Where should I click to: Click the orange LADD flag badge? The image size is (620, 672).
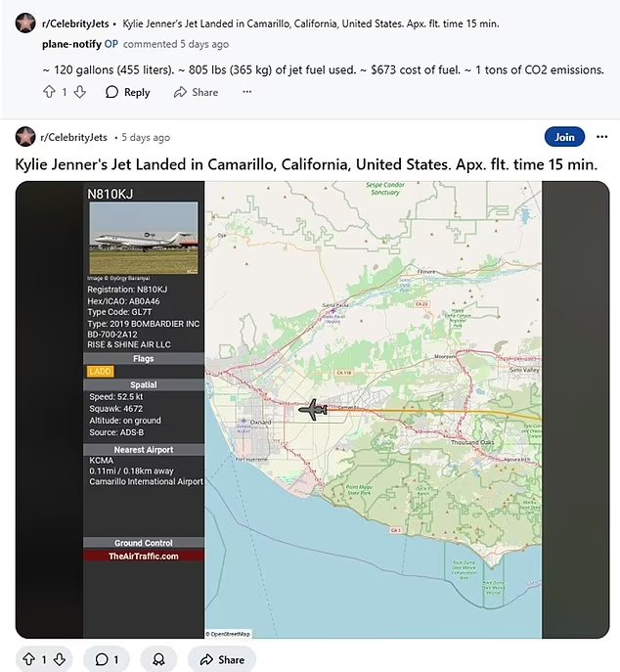(x=100, y=371)
